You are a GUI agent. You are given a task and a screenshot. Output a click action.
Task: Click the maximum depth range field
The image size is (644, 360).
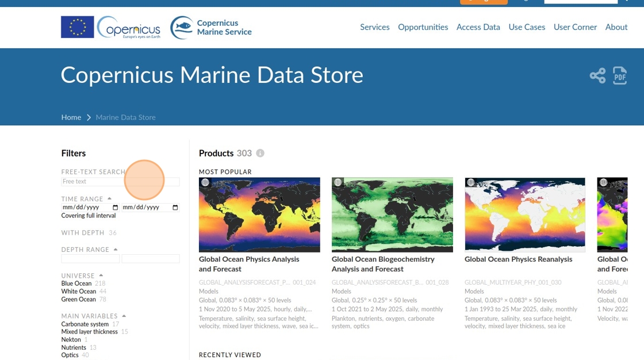(151, 259)
